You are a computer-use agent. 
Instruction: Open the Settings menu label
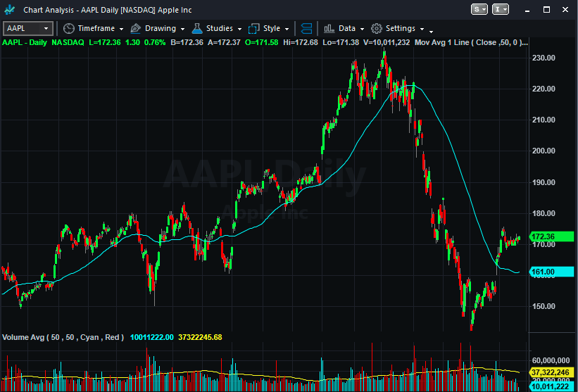point(401,28)
